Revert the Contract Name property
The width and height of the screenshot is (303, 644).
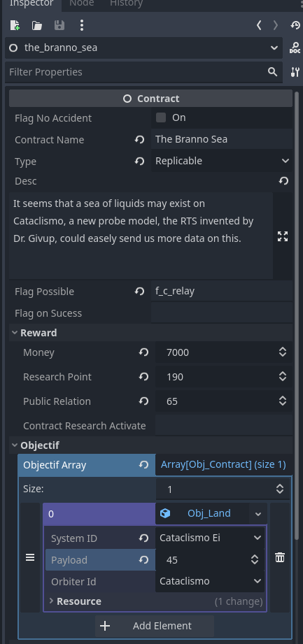139,140
